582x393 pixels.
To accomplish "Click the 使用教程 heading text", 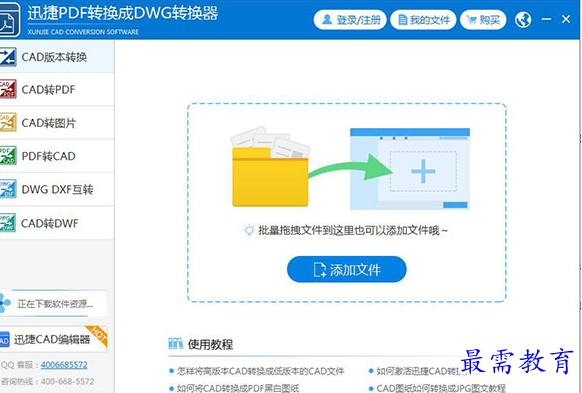I will [x=210, y=344].
